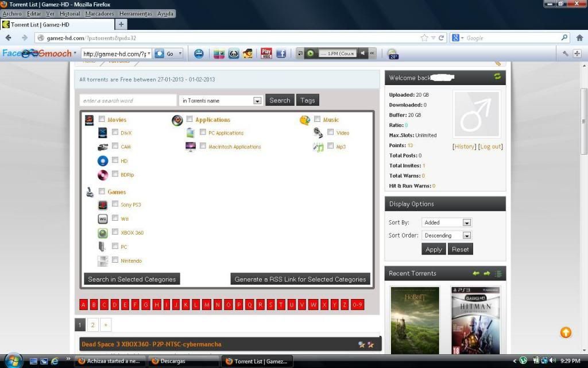Open the Play Vids toolbar icon
This screenshot has width=588, height=368.
tap(266, 53)
